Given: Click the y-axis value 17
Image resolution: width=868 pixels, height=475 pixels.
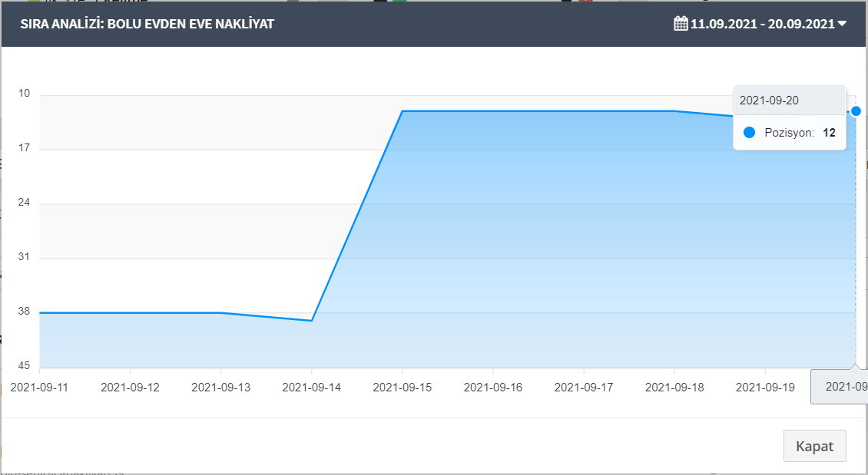Looking at the screenshot, I should tap(25, 147).
